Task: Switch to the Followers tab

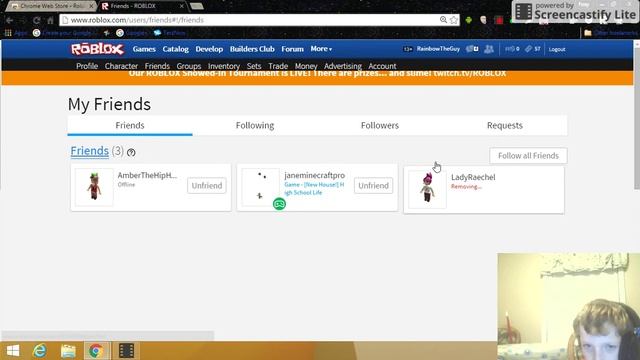Action: coord(380,125)
